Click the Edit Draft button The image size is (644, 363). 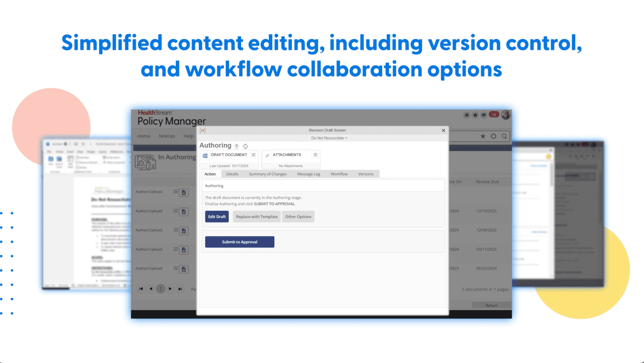click(x=217, y=217)
